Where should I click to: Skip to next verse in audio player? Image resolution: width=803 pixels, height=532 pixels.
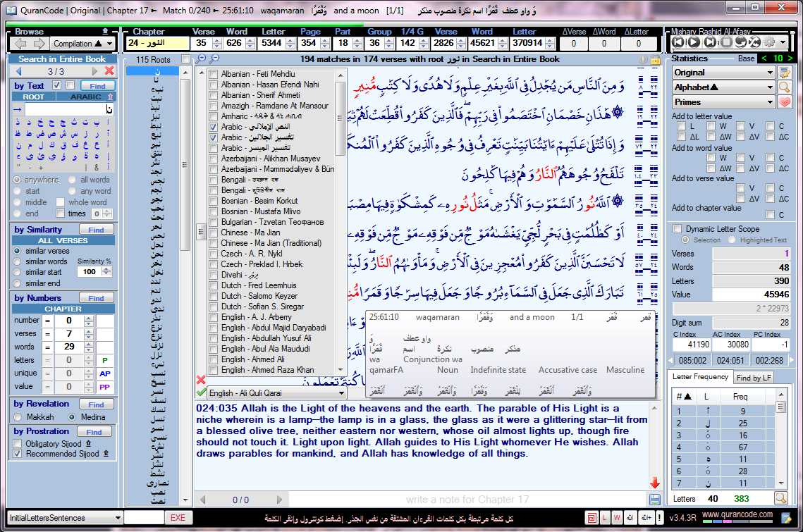[710, 43]
